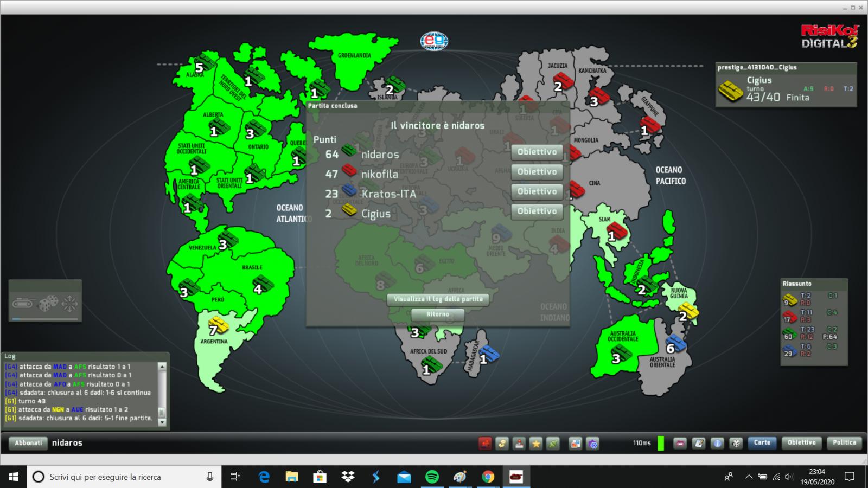Click the Kratos-ITA name in results list
The width and height of the screenshot is (868, 488).
click(x=389, y=194)
